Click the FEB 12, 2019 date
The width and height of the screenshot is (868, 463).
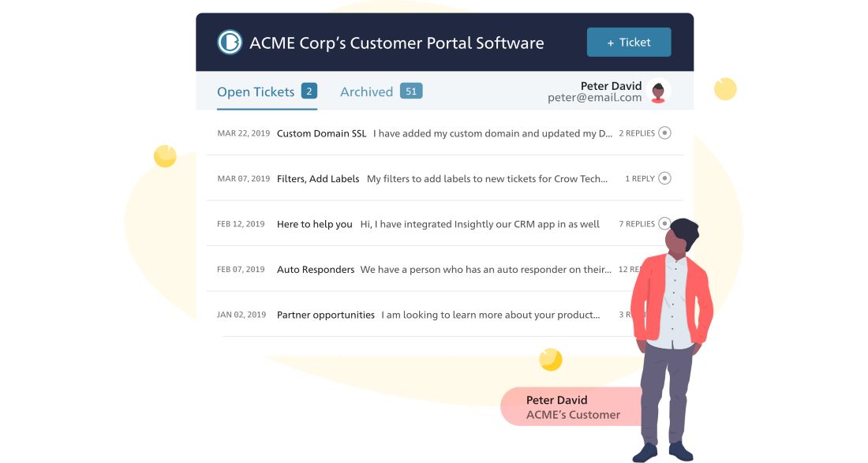click(241, 224)
